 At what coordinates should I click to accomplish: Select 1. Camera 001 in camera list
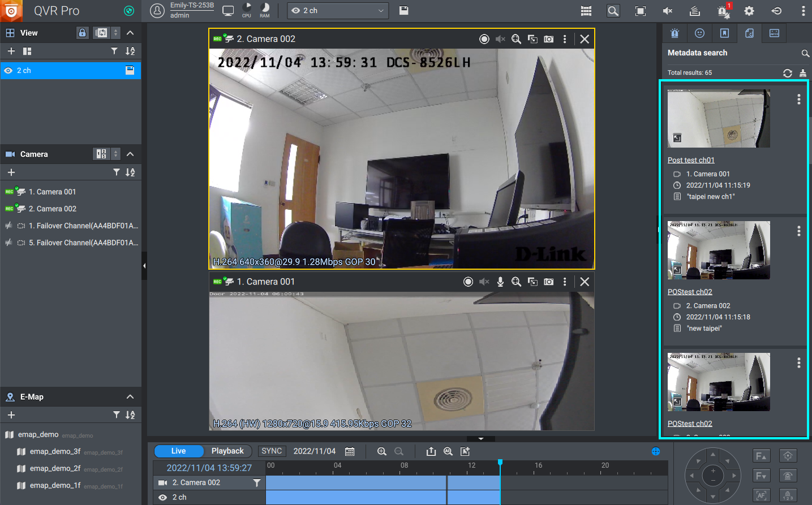[52, 192]
